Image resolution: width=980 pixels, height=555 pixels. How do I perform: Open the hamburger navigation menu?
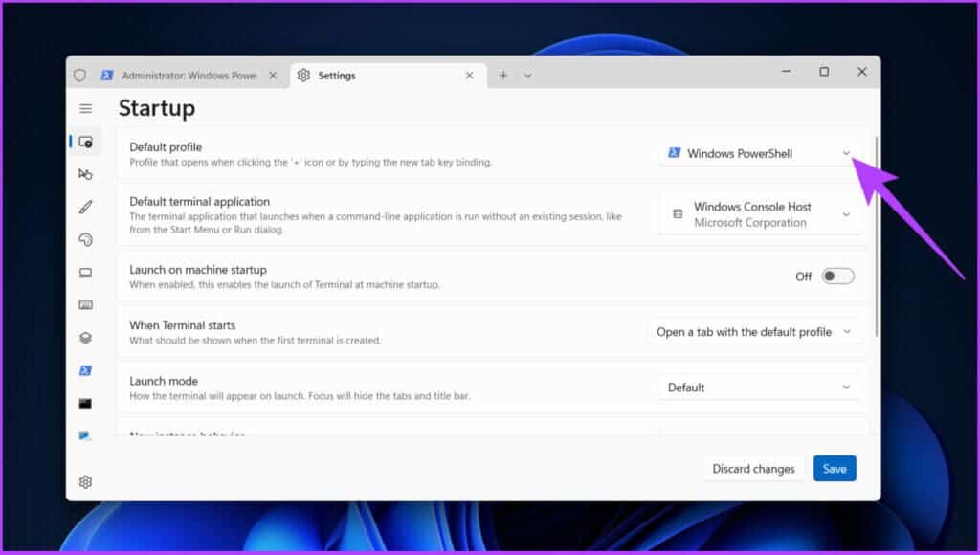click(x=85, y=109)
